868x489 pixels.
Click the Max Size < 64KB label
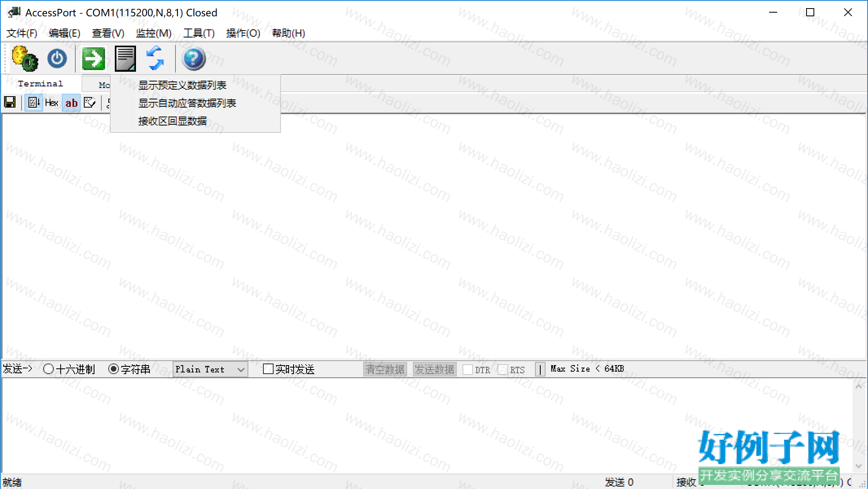[587, 368]
